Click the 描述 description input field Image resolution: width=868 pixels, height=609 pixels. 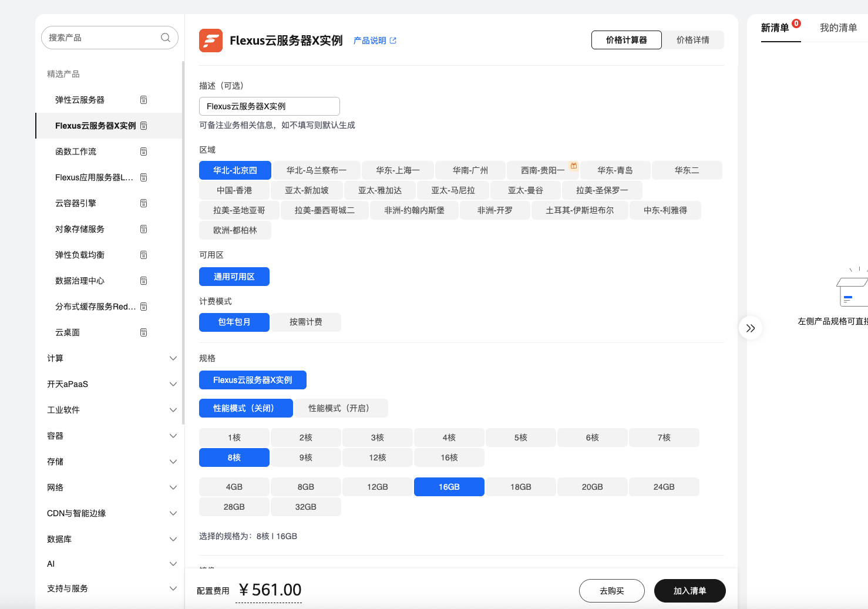coord(270,106)
